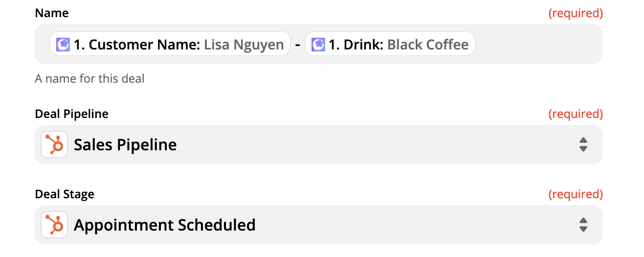
Task: Click the dash between the two pills
Action: [298, 45]
